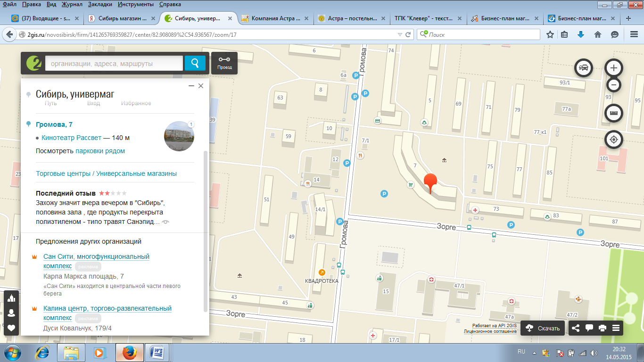Click the Скачать download button

pos(544,328)
